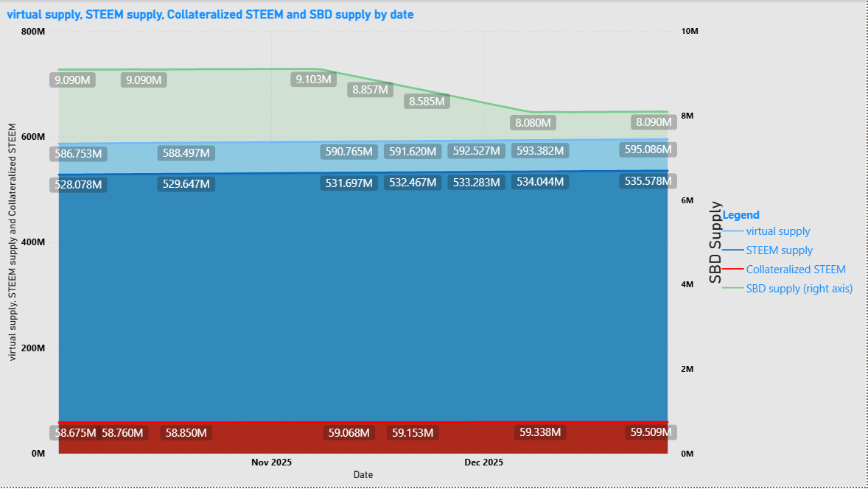Click data label 528.078M
Viewport: 868px width, 489px height.
(x=78, y=185)
